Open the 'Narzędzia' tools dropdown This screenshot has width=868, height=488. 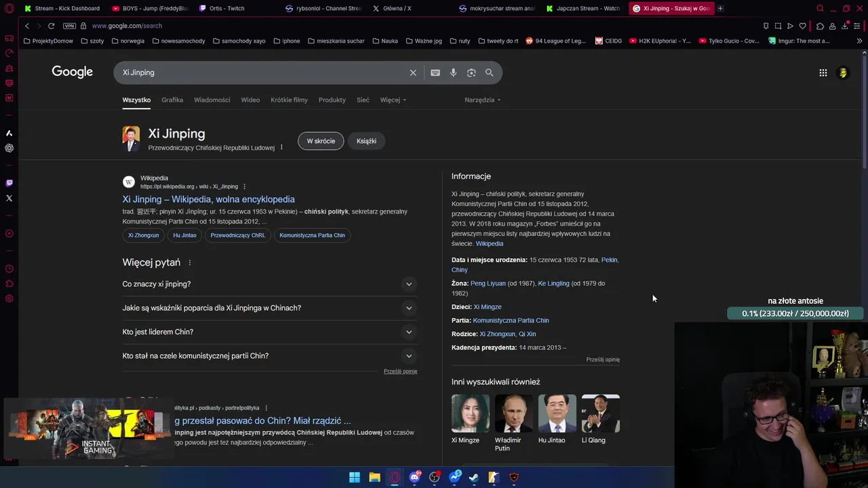click(483, 100)
